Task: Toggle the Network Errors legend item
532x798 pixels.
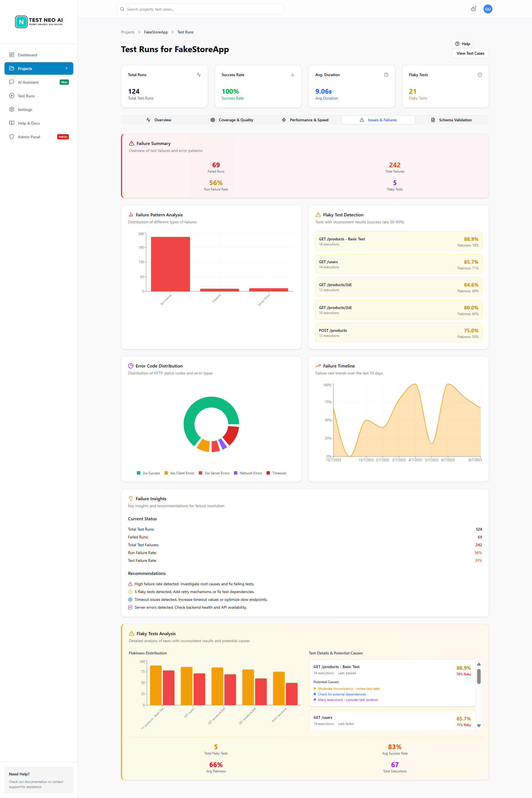Action: (x=248, y=473)
